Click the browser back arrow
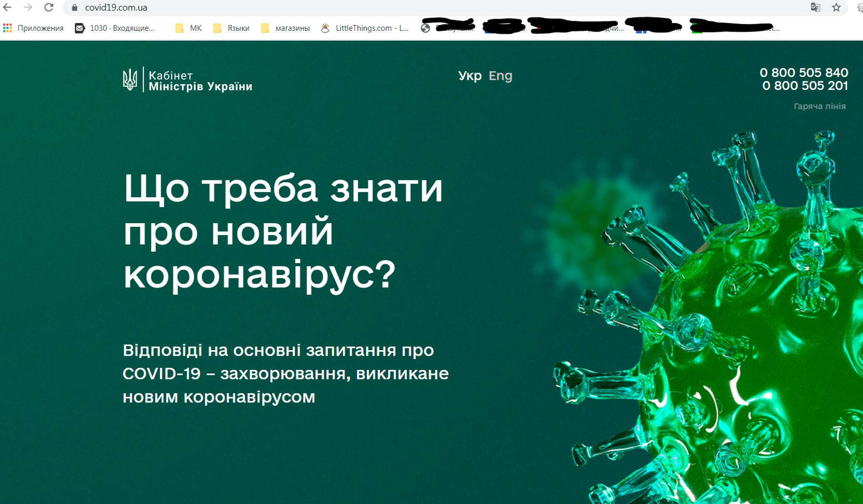Screen dimensions: 863x504 (7, 7)
